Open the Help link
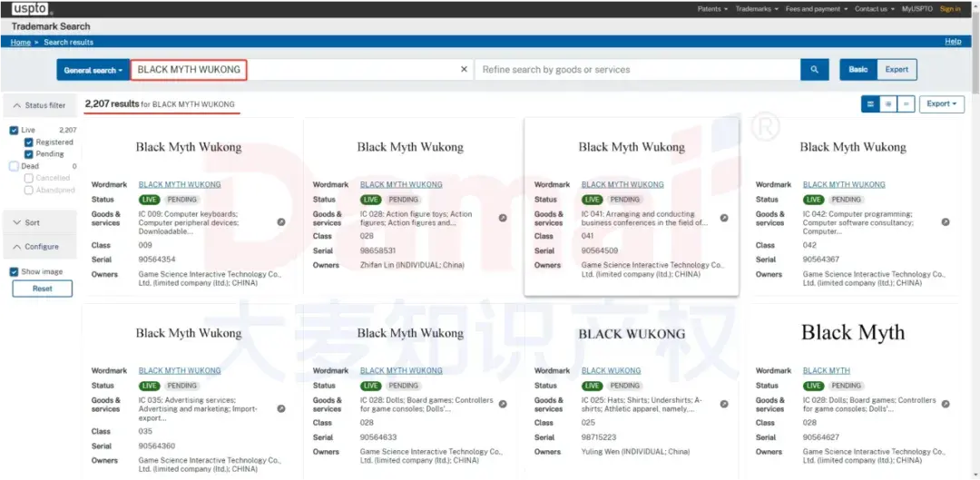This screenshot has height=480, width=980. pyautogui.click(x=953, y=42)
